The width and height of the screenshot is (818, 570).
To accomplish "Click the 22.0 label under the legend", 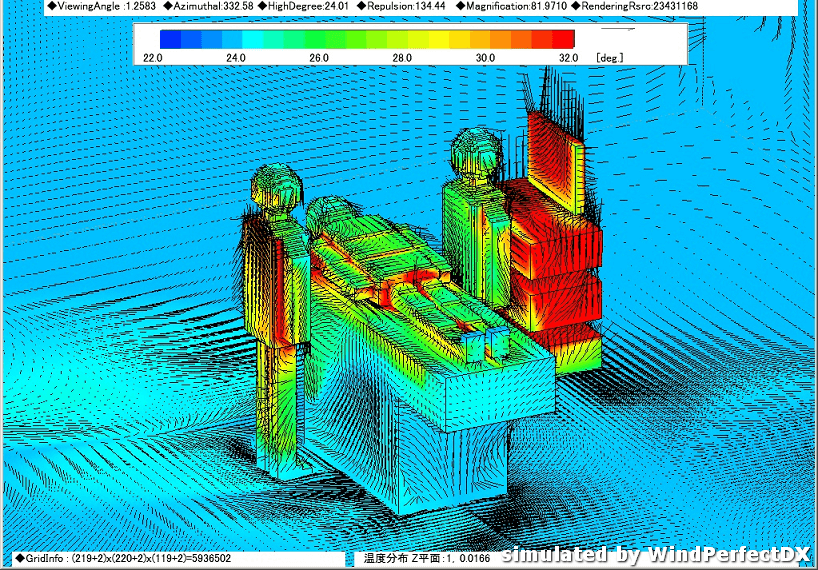I will [153, 58].
